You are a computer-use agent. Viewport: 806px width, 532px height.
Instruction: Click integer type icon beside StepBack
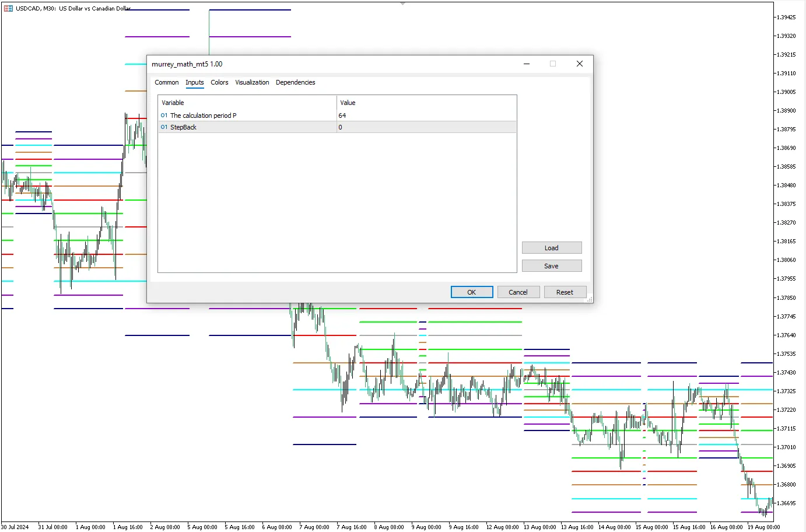pyautogui.click(x=164, y=127)
